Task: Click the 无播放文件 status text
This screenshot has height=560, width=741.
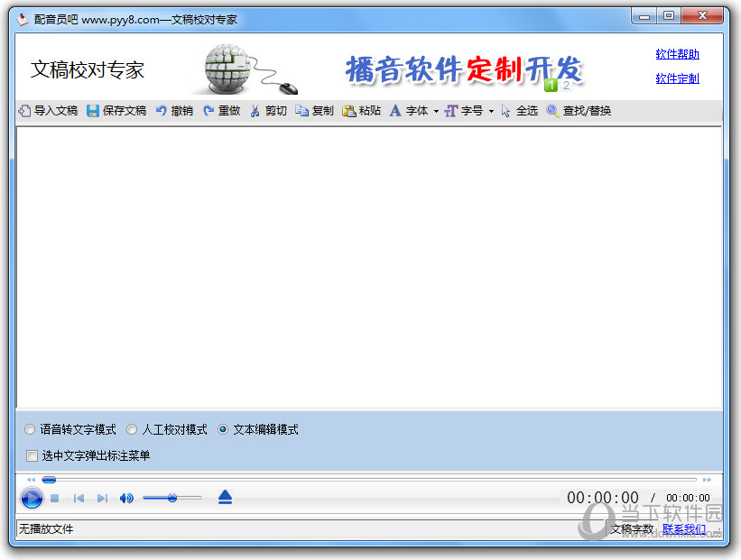Action: 46,529
